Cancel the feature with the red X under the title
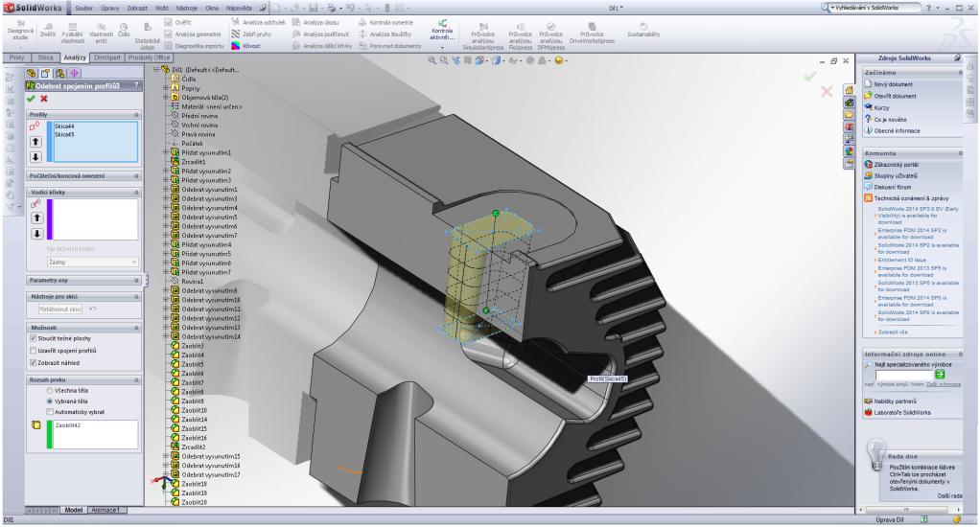The width and height of the screenshot is (980, 527). (44, 99)
